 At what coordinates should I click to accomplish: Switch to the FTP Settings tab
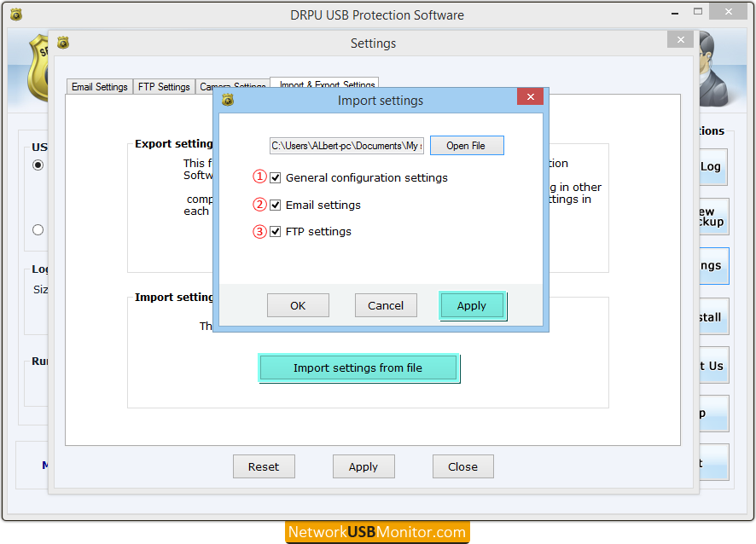coord(164,87)
